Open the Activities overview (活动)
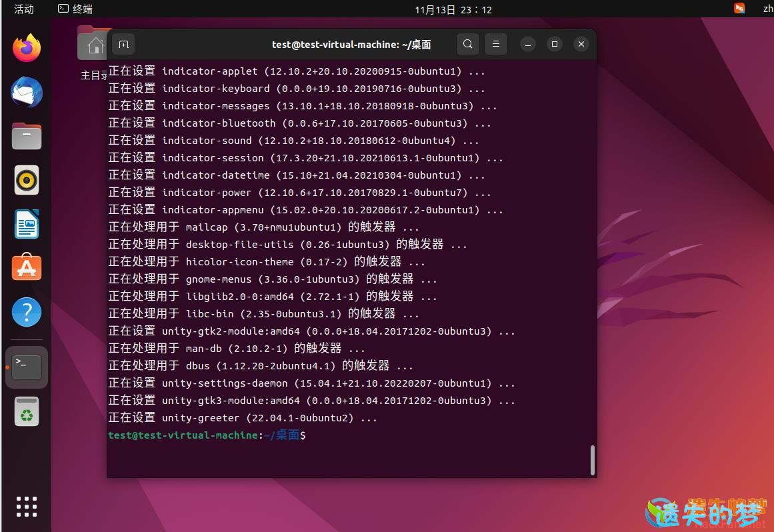 [x=24, y=9]
